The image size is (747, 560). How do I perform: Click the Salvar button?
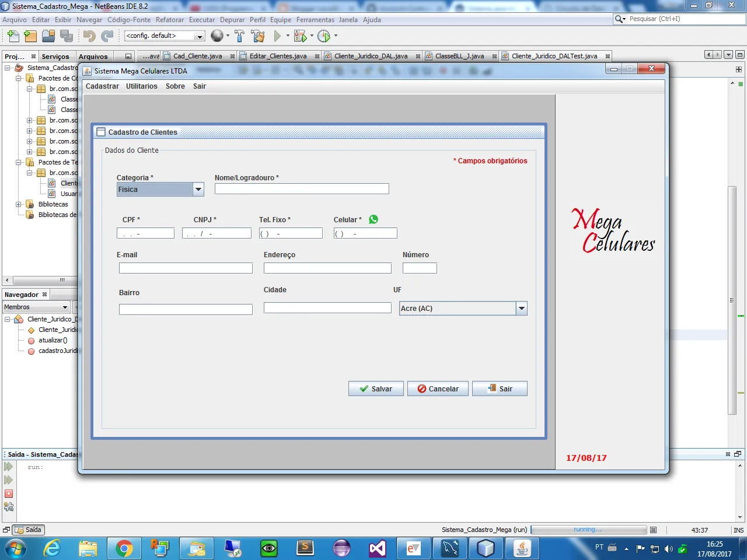376,389
